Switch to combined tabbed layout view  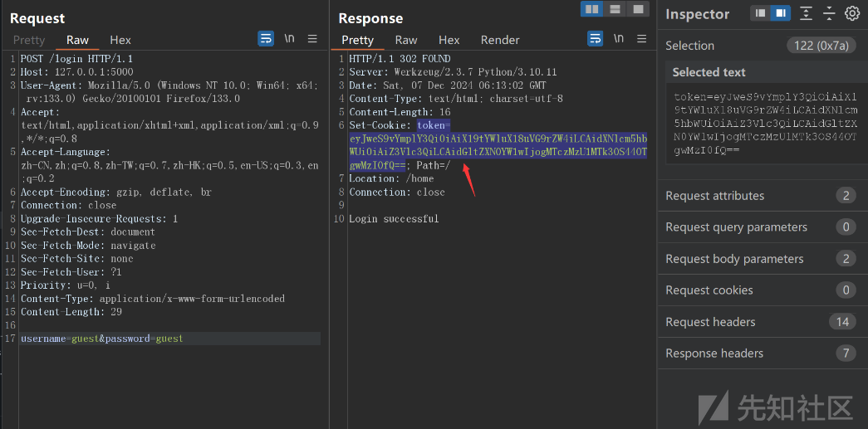637,9
